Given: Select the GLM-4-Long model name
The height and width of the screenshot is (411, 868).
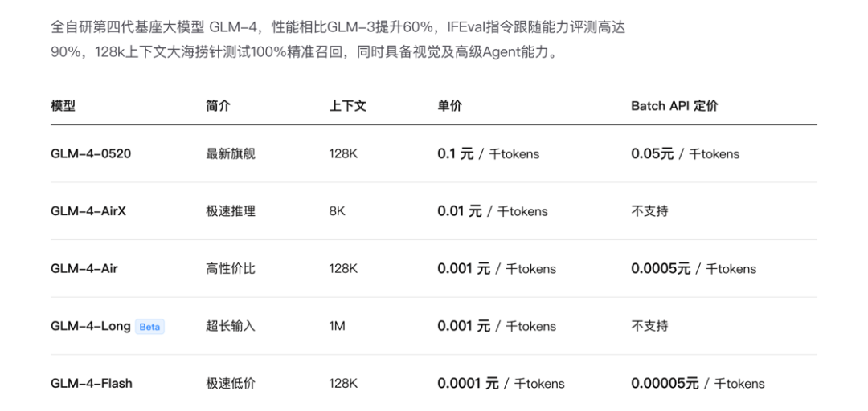Looking at the screenshot, I should click(90, 326).
